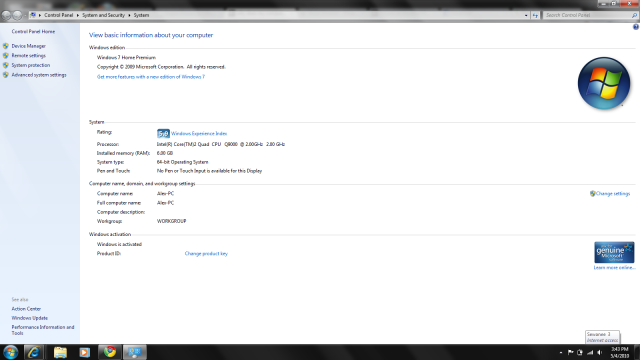Show hidden tray icons arrow

coord(561,352)
